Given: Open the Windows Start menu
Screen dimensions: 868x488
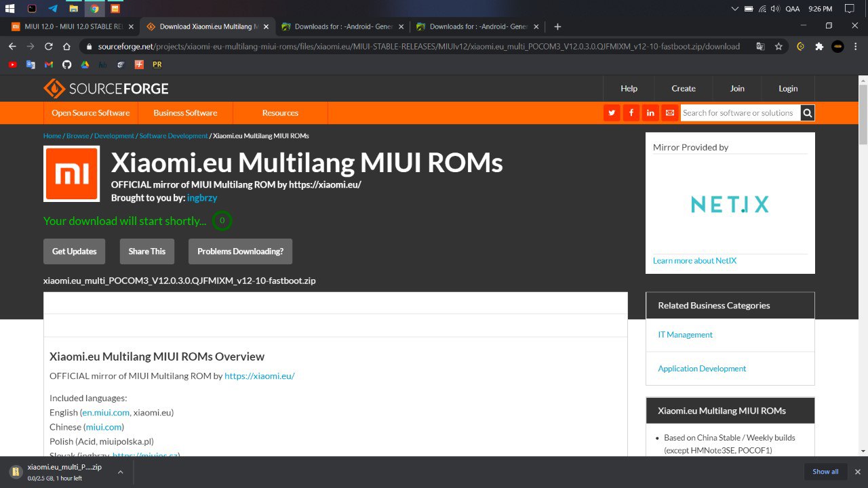Looking at the screenshot, I should tap(10, 9).
